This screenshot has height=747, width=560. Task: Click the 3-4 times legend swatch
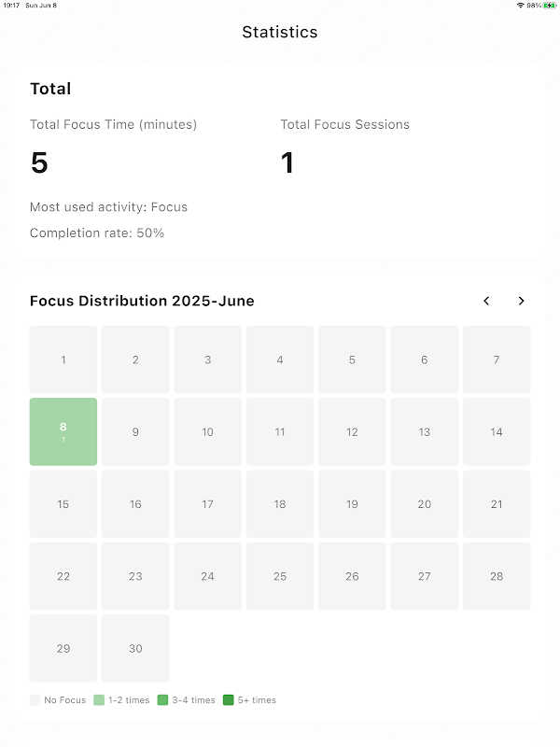(x=163, y=700)
